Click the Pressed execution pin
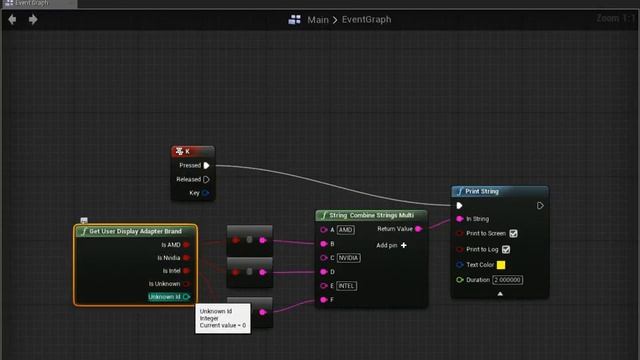 point(206,165)
